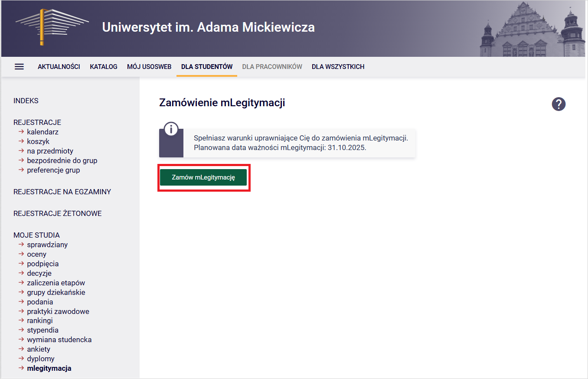Open the KATALOG tab
588x379 pixels.
pos(104,67)
